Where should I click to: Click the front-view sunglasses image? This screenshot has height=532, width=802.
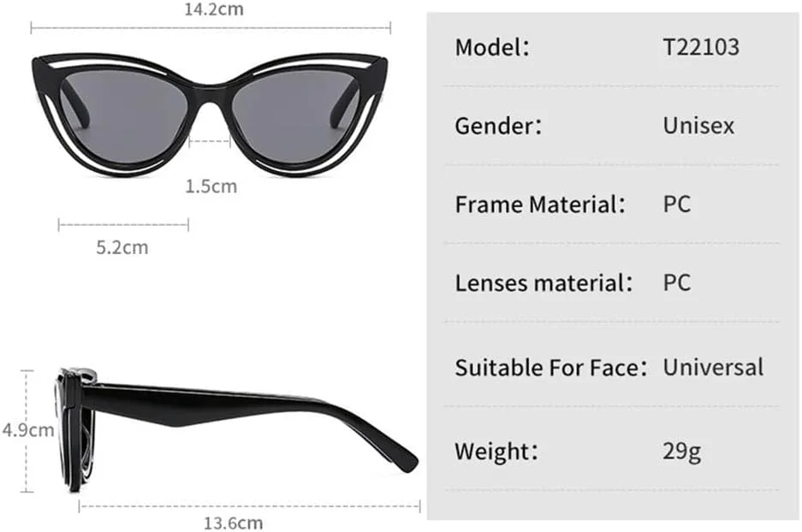(x=210, y=115)
